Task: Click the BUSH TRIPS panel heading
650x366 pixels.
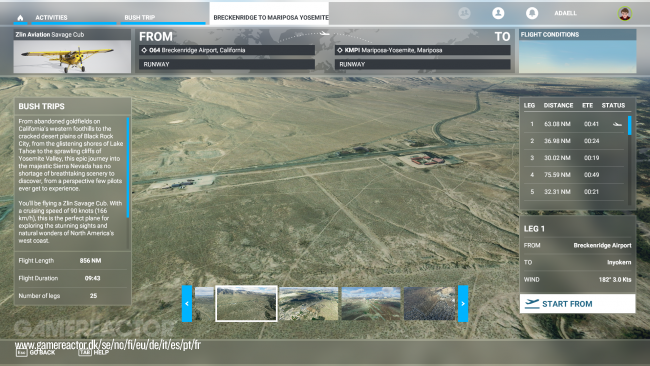Action: click(x=41, y=107)
